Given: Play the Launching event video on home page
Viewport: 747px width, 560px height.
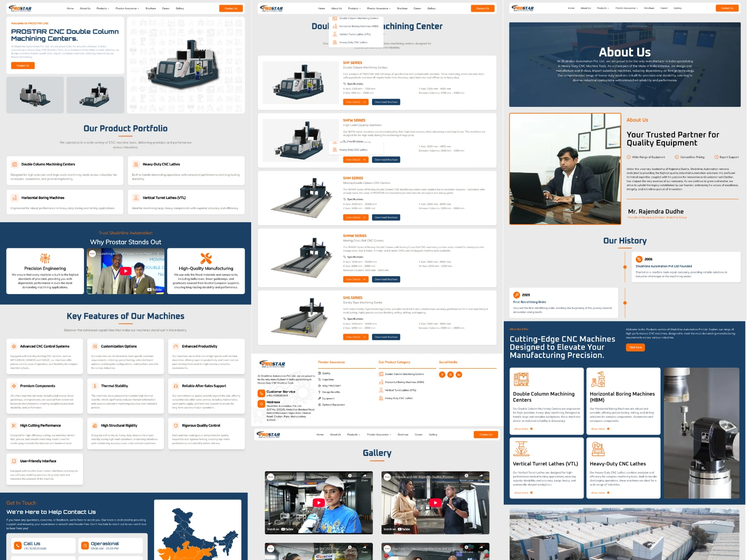Looking at the screenshot, I should pos(125,271).
